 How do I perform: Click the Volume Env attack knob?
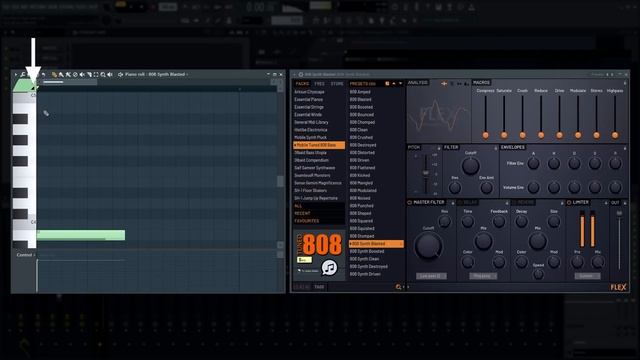pyautogui.click(x=533, y=188)
